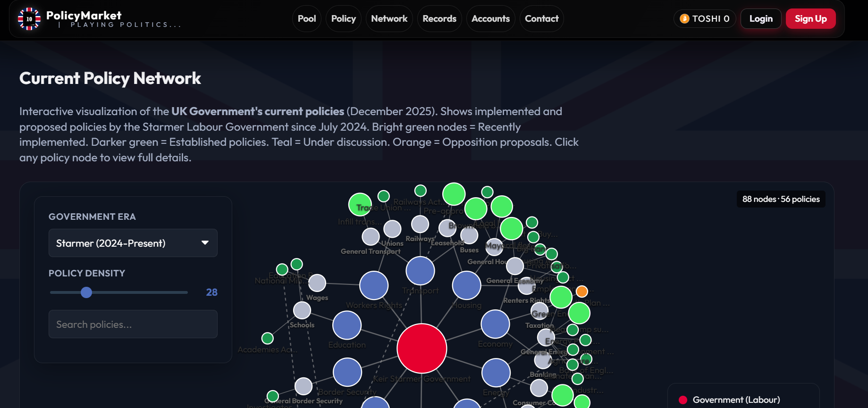Focus the Search policies input field
868x408 pixels.
click(x=133, y=324)
